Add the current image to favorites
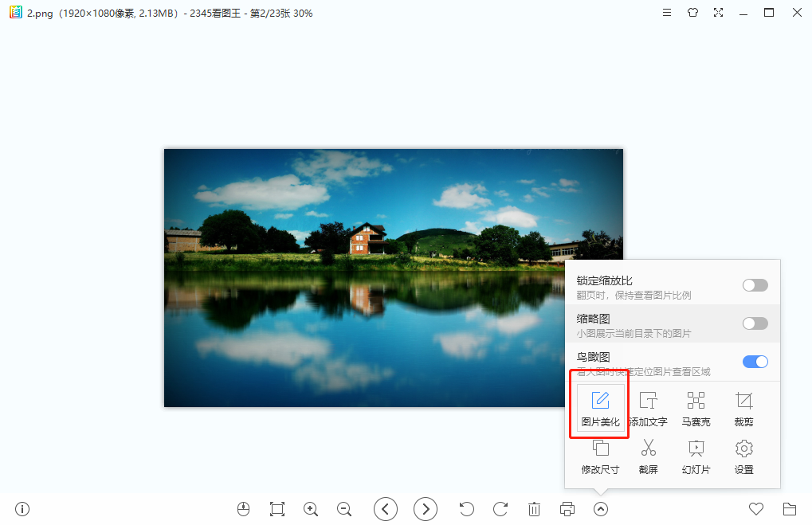 pos(755,508)
